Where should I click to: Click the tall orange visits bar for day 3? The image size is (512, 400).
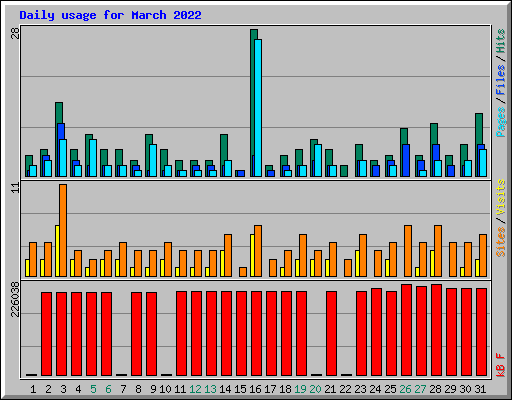coord(63,230)
